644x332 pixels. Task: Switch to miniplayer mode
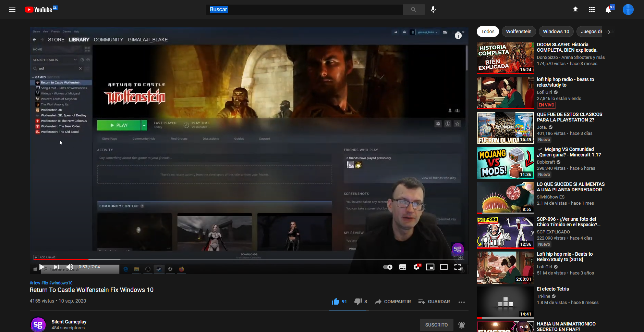[430, 267]
